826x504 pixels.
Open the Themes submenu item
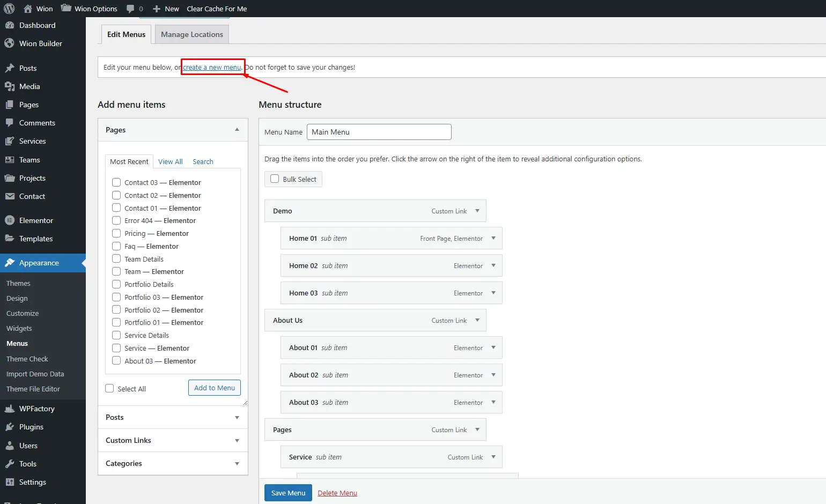pyautogui.click(x=18, y=283)
